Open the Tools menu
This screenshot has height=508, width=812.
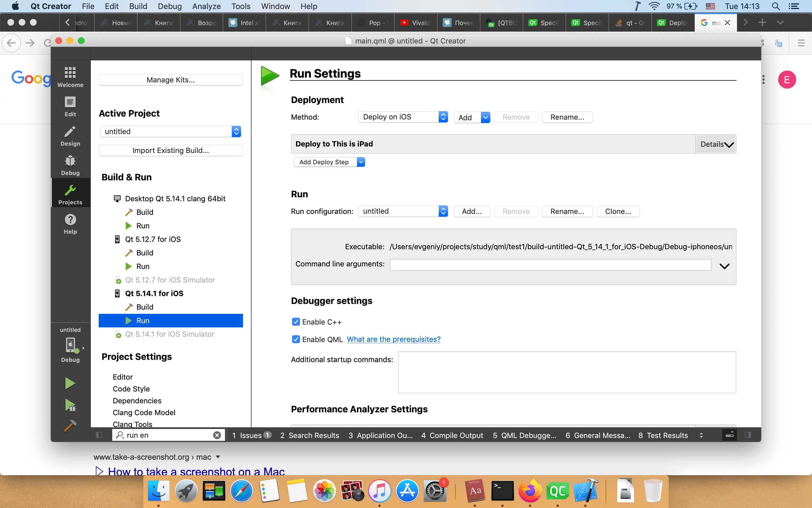click(240, 6)
